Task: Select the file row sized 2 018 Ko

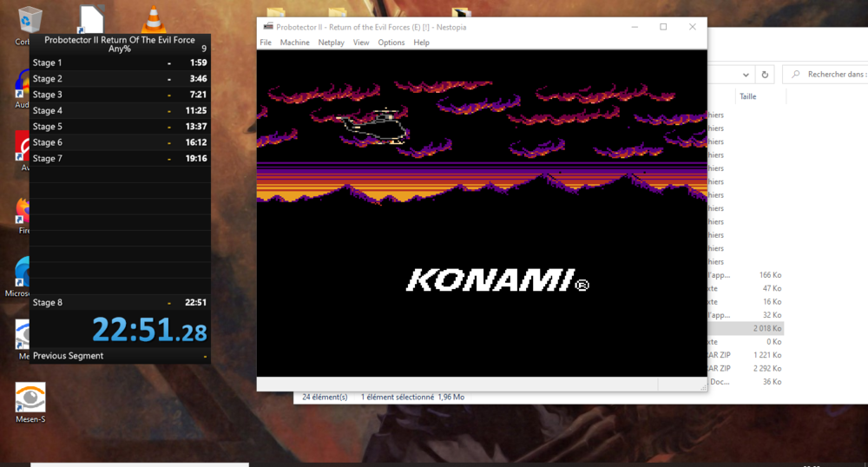Action: pos(746,328)
